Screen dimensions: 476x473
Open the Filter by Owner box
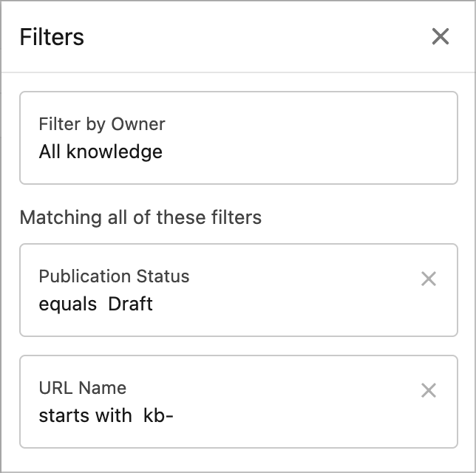[238, 137]
